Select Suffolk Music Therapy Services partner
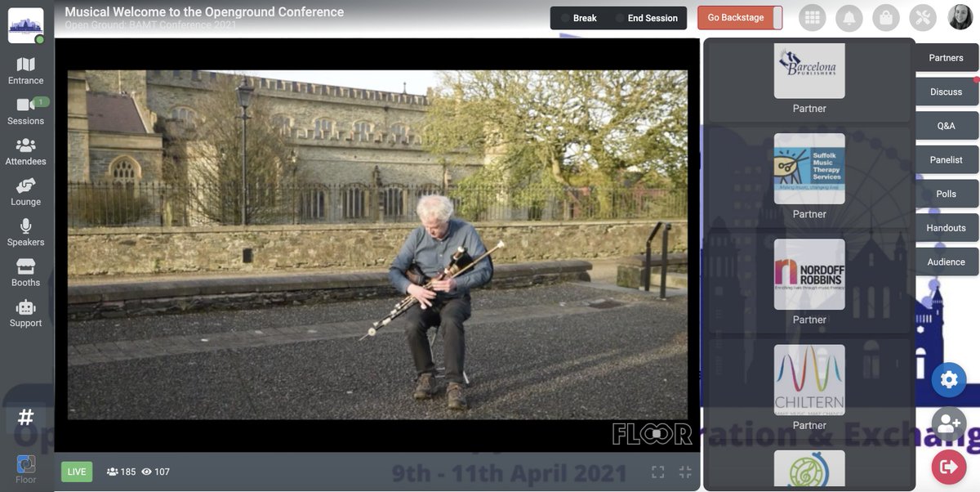This screenshot has height=492, width=980. click(x=809, y=168)
